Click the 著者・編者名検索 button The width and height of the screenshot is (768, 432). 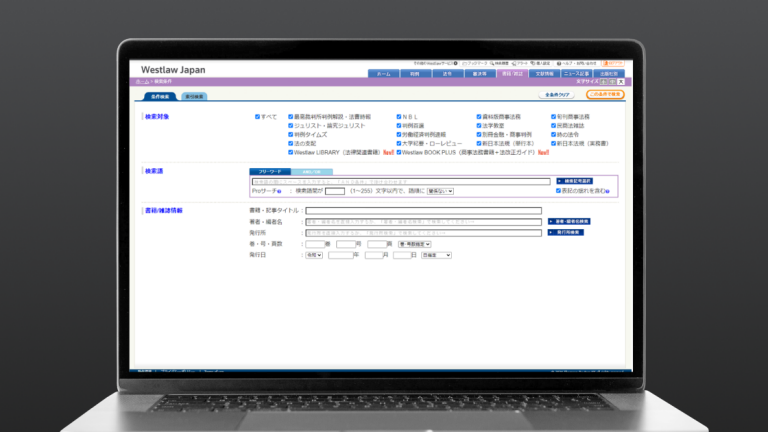pos(569,221)
